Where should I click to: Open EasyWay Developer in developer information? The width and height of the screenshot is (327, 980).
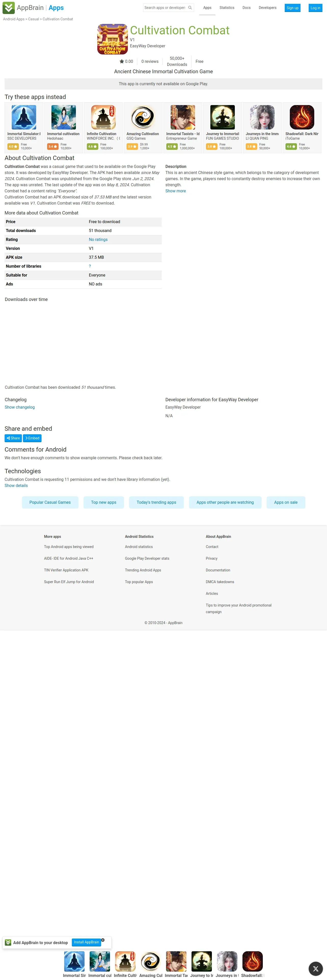pyautogui.click(x=183, y=407)
